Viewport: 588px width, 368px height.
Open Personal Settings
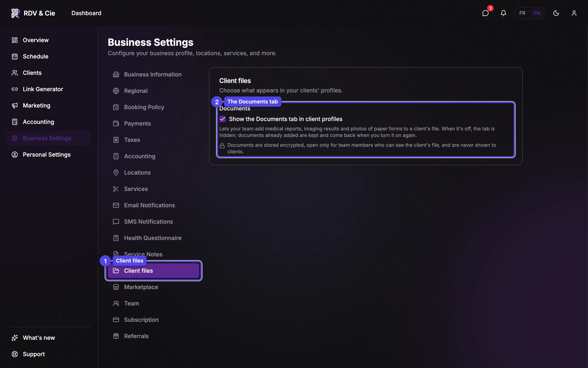coord(49,155)
